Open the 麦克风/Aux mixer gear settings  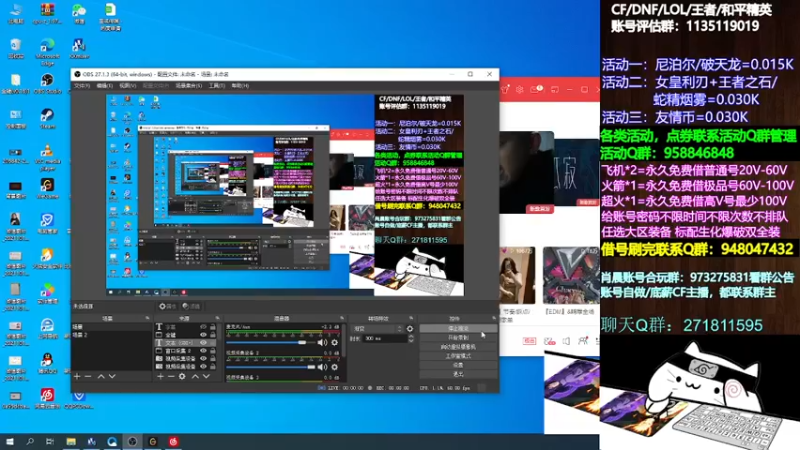point(335,343)
